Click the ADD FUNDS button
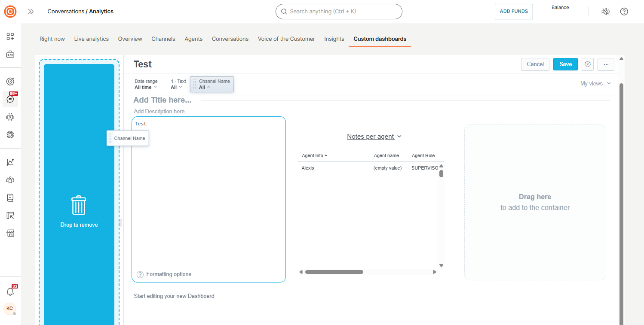The width and height of the screenshot is (644, 325). (514, 12)
